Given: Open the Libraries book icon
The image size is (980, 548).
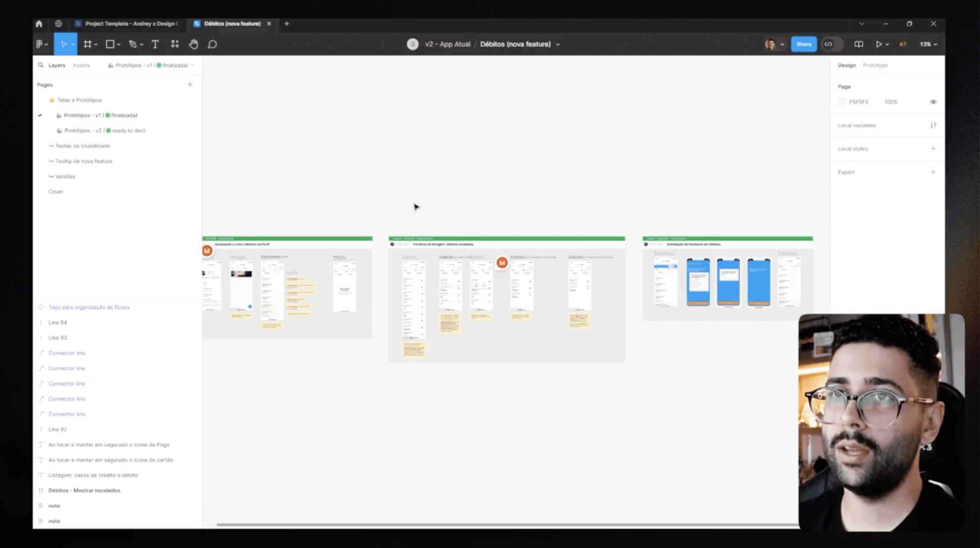Looking at the screenshot, I should (x=858, y=44).
